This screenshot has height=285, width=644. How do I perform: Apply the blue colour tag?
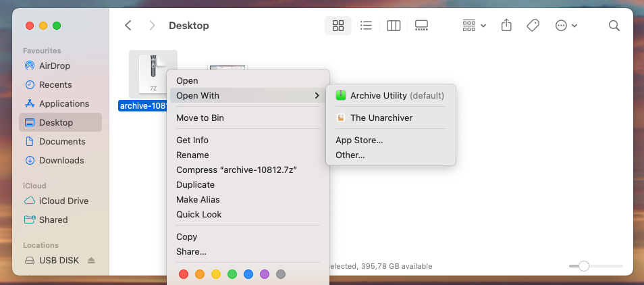pyautogui.click(x=248, y=274)
